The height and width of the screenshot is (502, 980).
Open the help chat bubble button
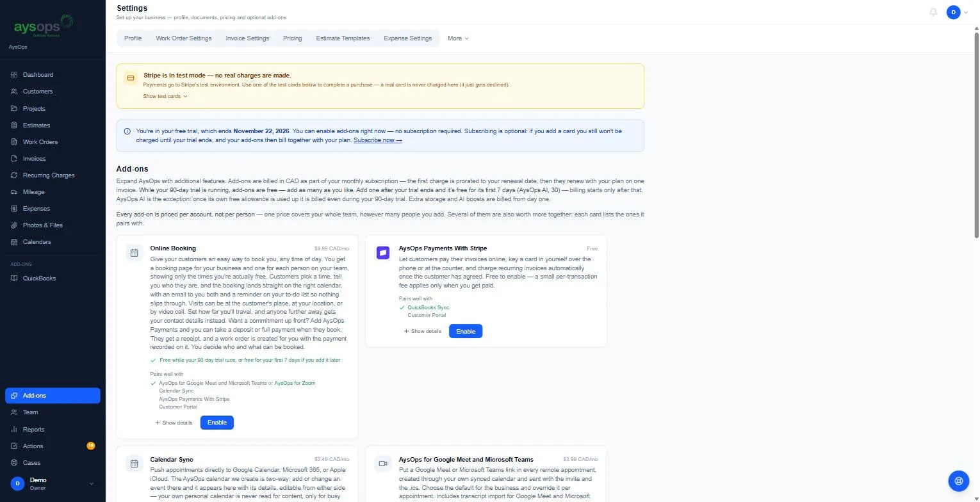pos(958,480)
